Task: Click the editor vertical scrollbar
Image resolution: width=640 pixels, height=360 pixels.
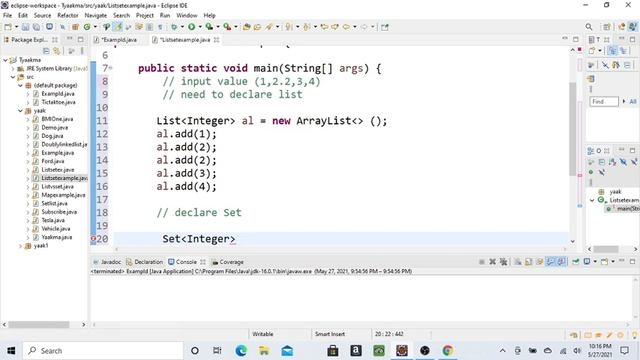Action: [572, 129]
